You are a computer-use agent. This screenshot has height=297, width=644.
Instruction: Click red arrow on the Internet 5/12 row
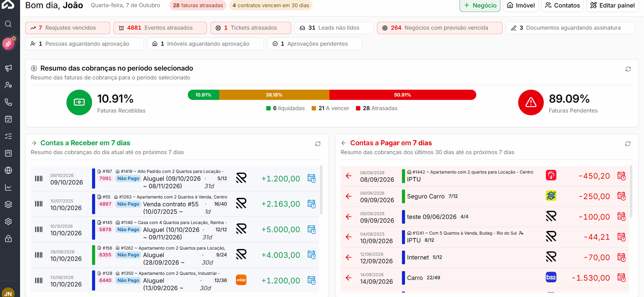(348, 257)
